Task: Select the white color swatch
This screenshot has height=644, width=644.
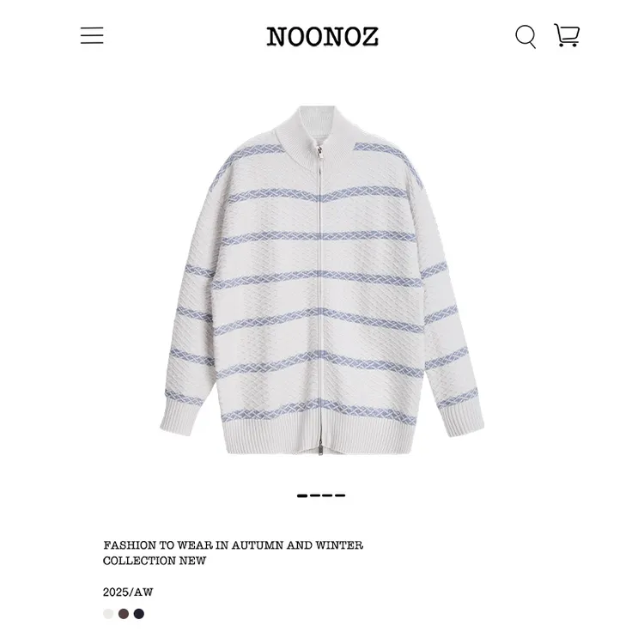Action: [108, 614]
